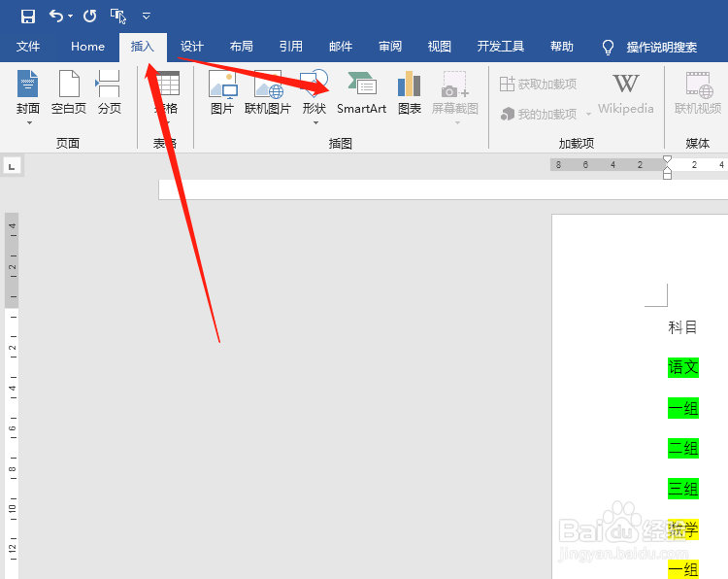Open Customize Quick Access Toolbar dropdown
The image size is (728, 579).
[146, 17]
